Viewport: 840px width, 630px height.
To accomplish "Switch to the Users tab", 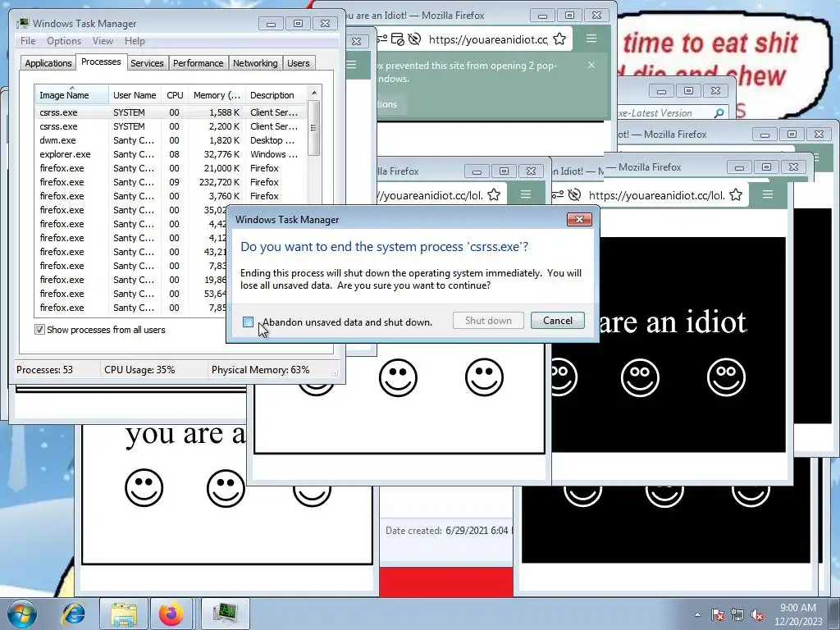I will [299, 63].
